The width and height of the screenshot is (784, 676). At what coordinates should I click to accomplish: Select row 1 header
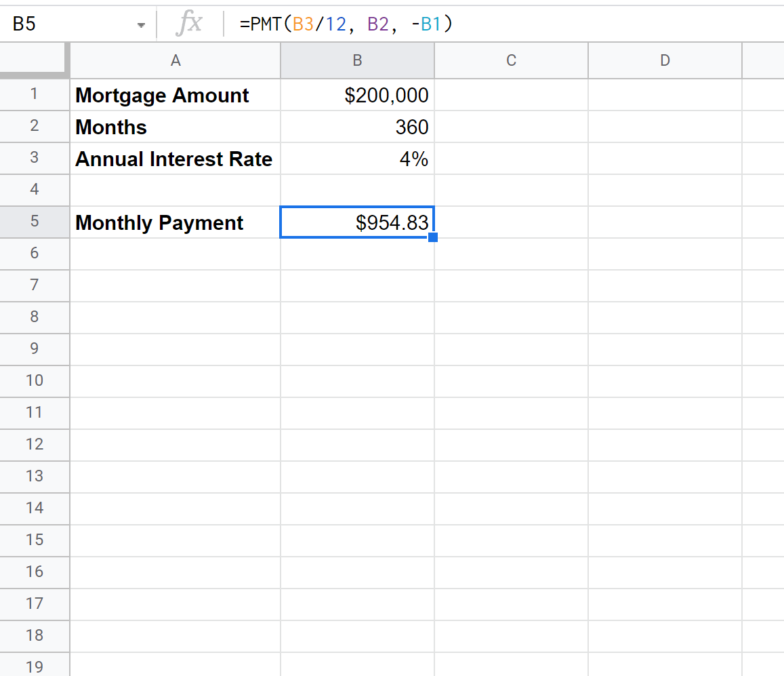pyautogui.click(x=35, y=95)
